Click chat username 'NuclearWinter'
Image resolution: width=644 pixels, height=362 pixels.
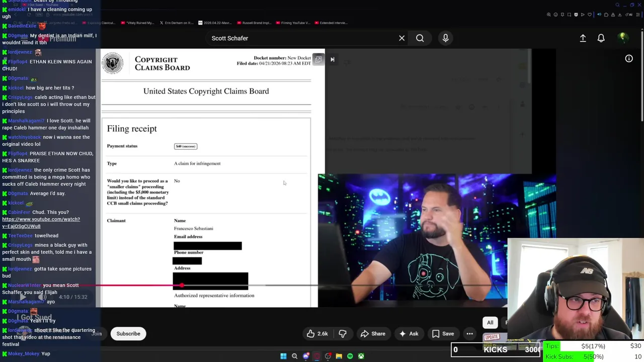(25, 285)
